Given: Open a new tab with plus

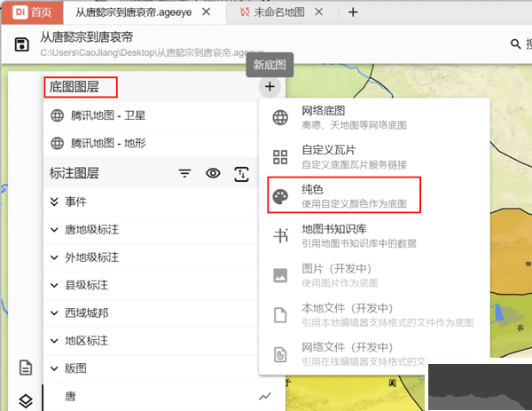Looking at the screenshot, I should (x=353, y=12).
